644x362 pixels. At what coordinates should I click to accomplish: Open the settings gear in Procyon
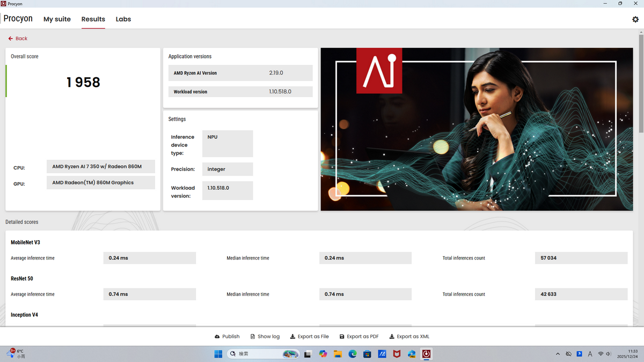tap(635, 19)
